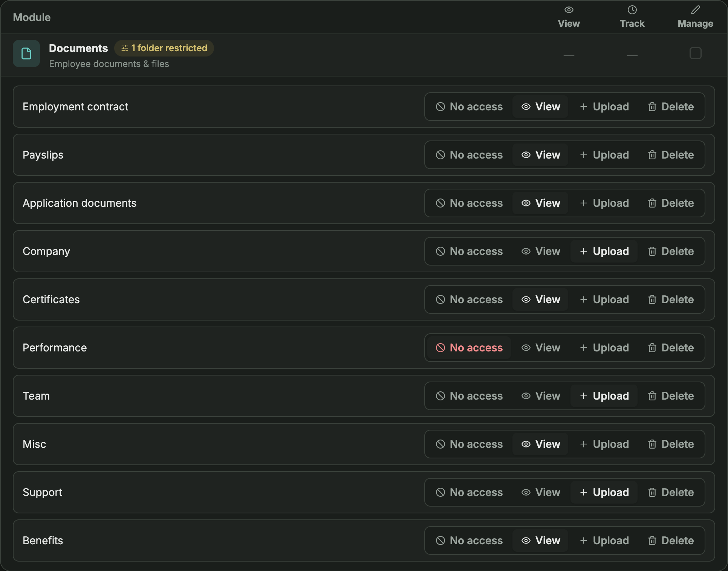This screenshot has height=571, width=728.
Task: Select Upload for Benefits folder
Action: pos(604,540)
